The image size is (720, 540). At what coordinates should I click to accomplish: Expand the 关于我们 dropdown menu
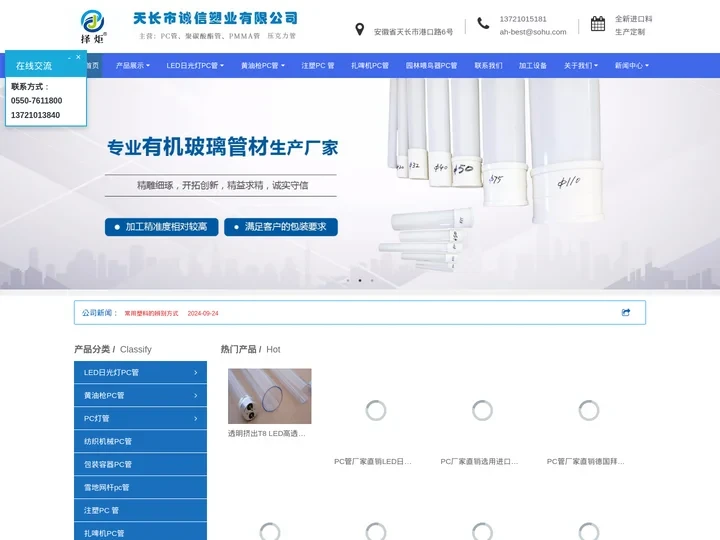581,66
